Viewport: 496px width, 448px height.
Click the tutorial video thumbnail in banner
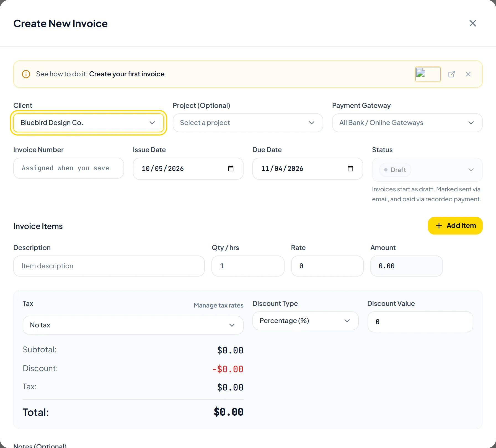(x=428, y=74)
